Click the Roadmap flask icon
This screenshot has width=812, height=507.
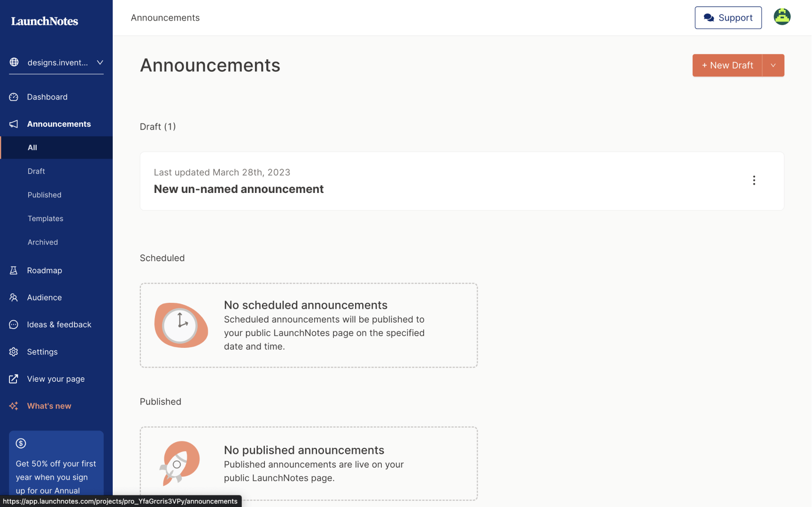pos(14,270)
